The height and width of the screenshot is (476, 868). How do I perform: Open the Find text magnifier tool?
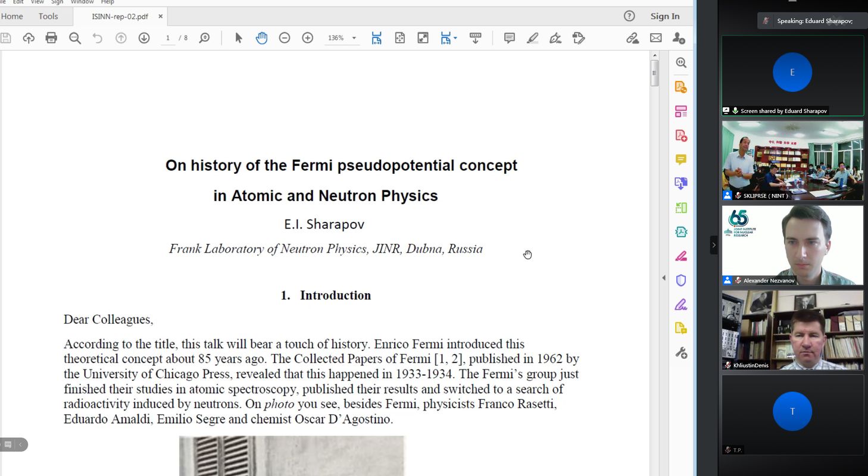(74, 38)
